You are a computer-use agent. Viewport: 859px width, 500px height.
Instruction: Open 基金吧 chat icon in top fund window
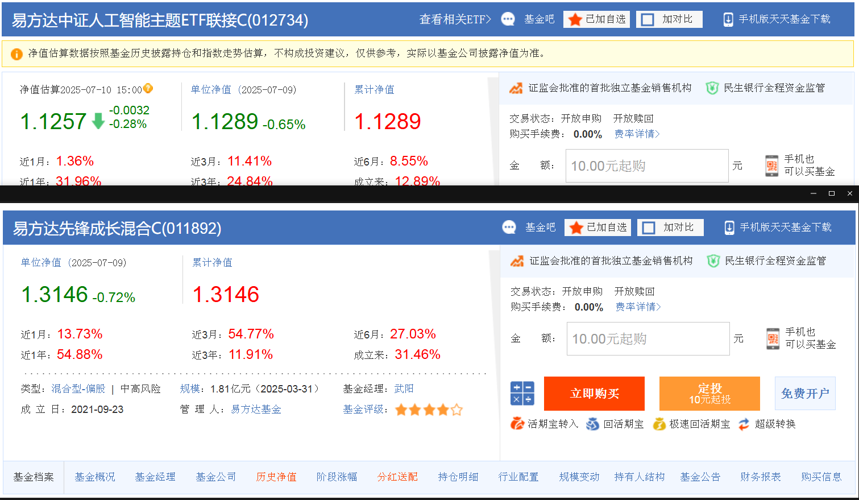pyautogui.click(x=508, y=19)
